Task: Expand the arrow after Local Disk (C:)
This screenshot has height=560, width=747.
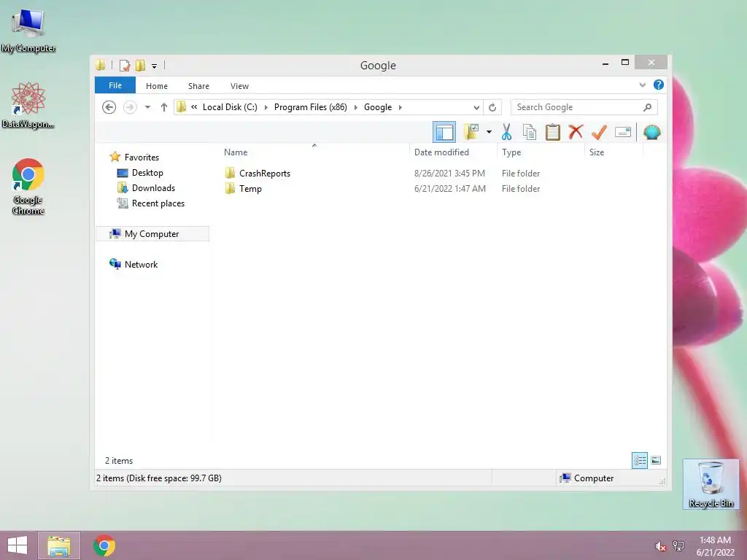Action: point(266,107)
